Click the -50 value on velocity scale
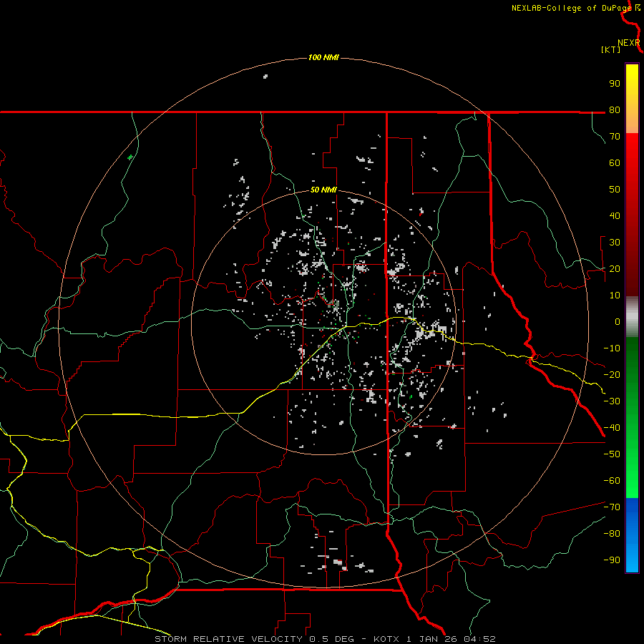Viewport: 644px width, 644px height. (612, 454)
